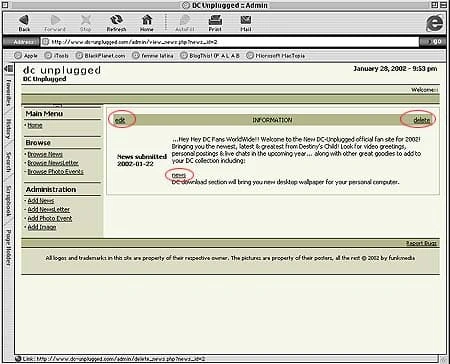Click the window close box in title bar
Image resolution: width=450 pixels, height=364 pixels.
(5, 5)
